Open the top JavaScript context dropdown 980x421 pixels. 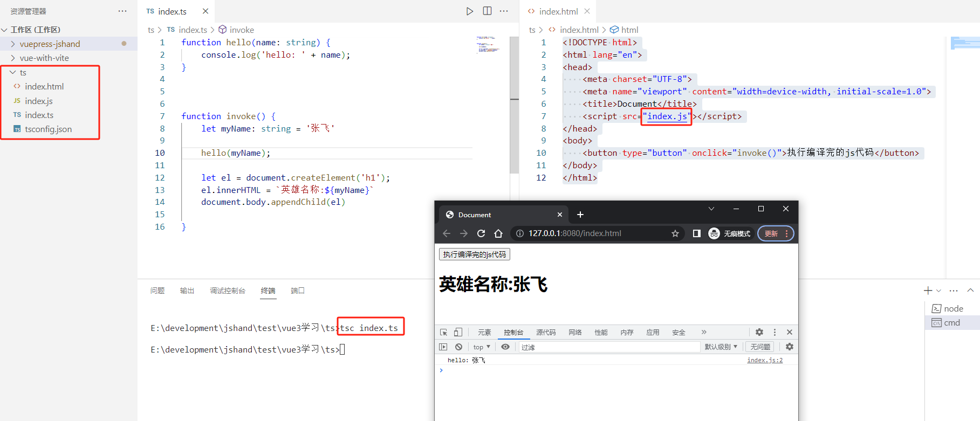(x=482, y=347)
